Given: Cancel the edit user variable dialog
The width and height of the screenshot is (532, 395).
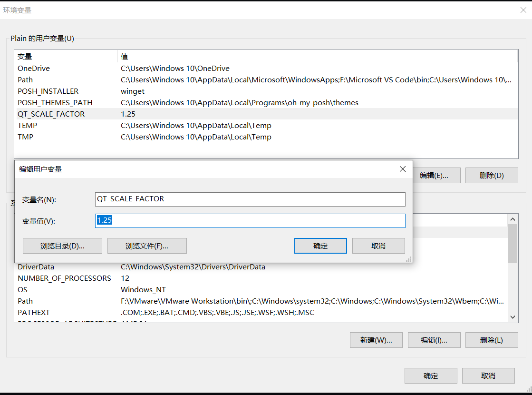Looking at the screenshot, I should pyautogui.click(x=378, y=246).
